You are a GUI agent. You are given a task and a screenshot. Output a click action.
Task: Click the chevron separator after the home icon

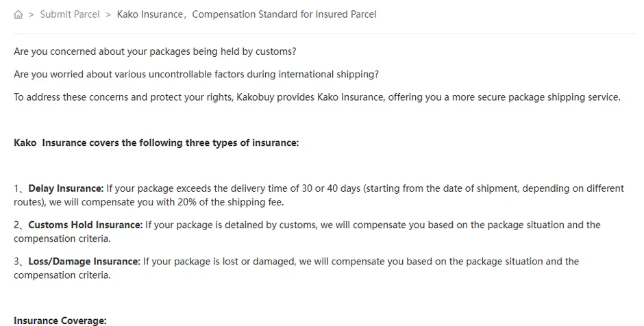pos(32,15)
